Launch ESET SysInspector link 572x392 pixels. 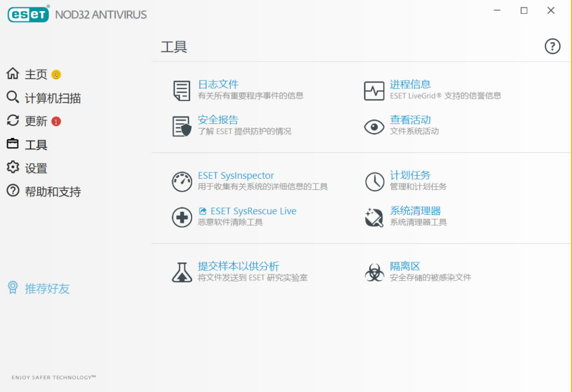coord(236,175)
